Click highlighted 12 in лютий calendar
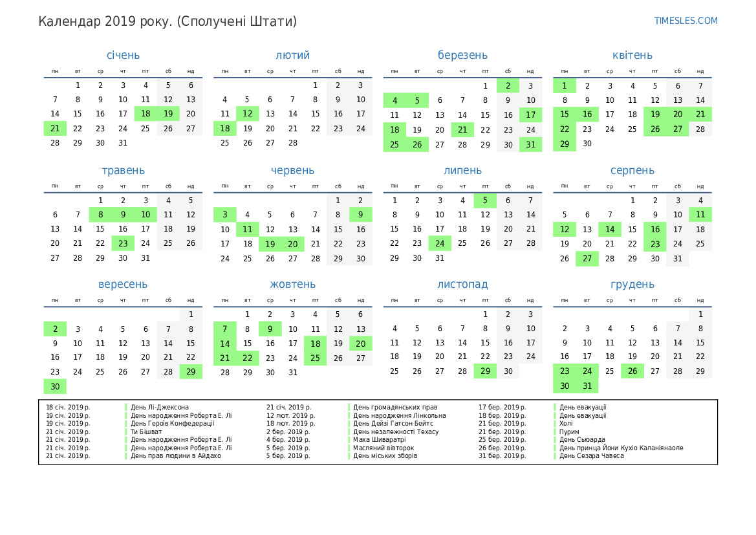756x535 pixels. click(x=247, y=114)
